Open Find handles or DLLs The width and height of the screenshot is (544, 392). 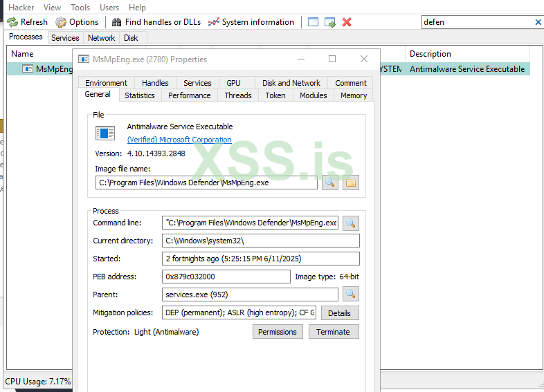156,22
